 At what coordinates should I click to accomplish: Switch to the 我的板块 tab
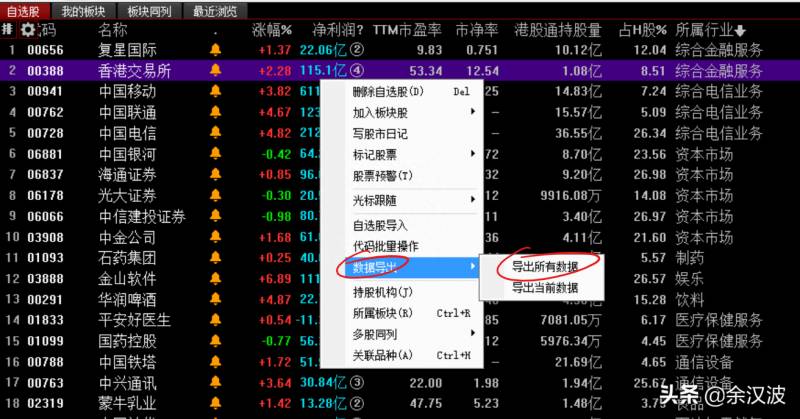(x=83, y=11)
